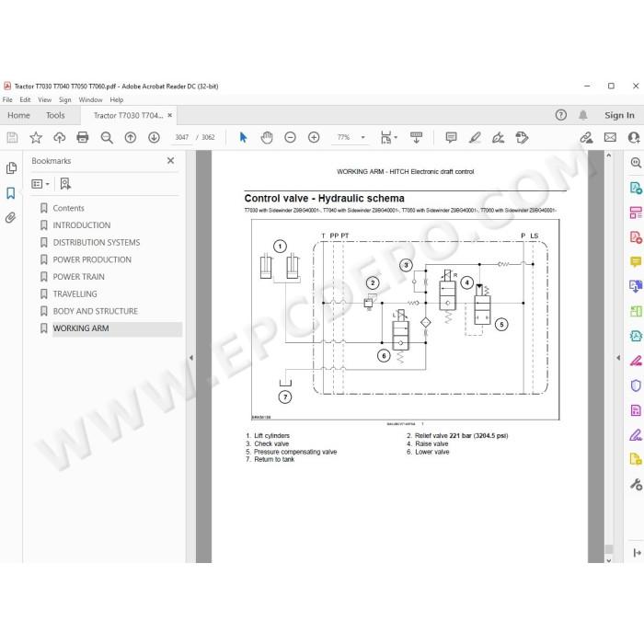The image size is (644, 644).
Task: Open the Sign document pen tool
Action: [x=499, y=137]
